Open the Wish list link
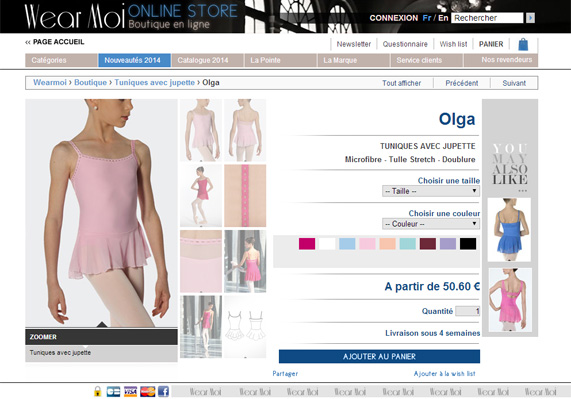571x399 pixels. point(453,44)
